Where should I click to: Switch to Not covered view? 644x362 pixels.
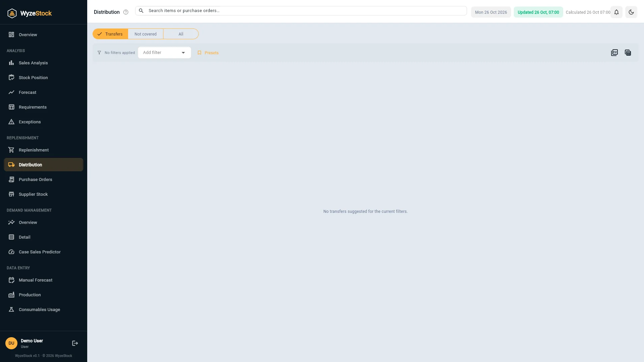146,34
